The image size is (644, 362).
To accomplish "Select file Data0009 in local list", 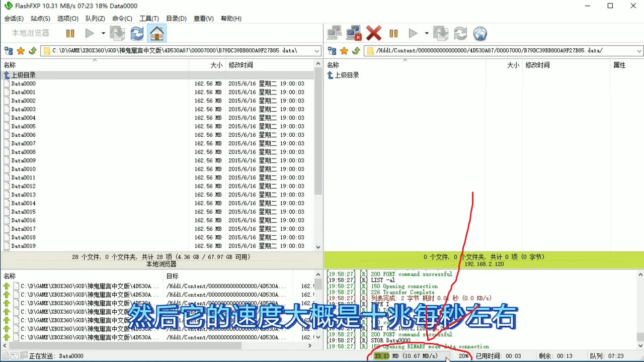I will click(x=23, y=161).
